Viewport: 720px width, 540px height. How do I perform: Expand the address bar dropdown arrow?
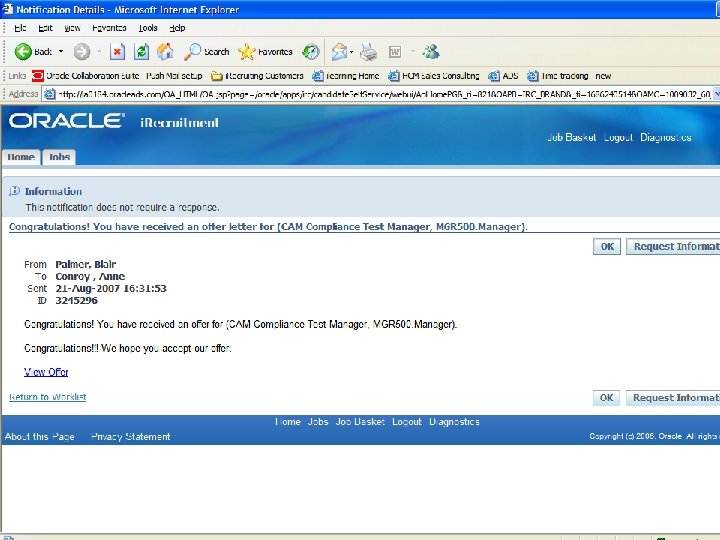coord(716,94)
